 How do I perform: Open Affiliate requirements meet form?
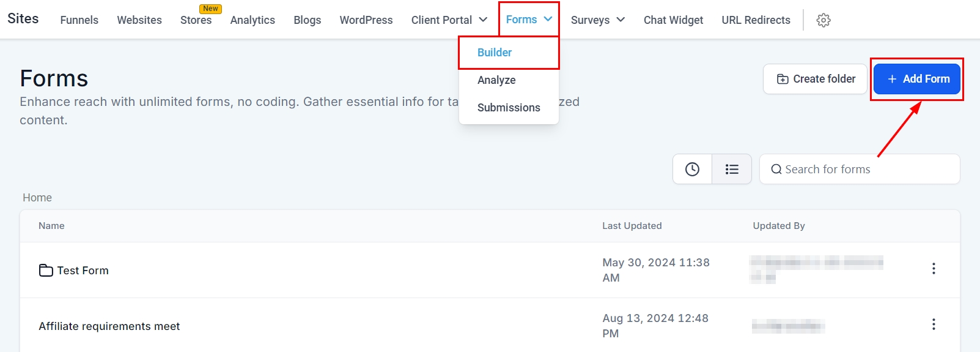point(109,326)
